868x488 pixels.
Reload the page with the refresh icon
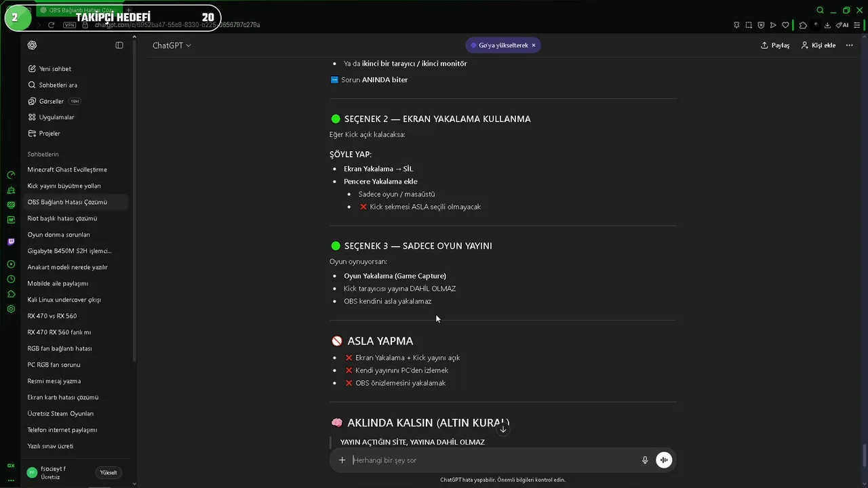coord(51,25)
